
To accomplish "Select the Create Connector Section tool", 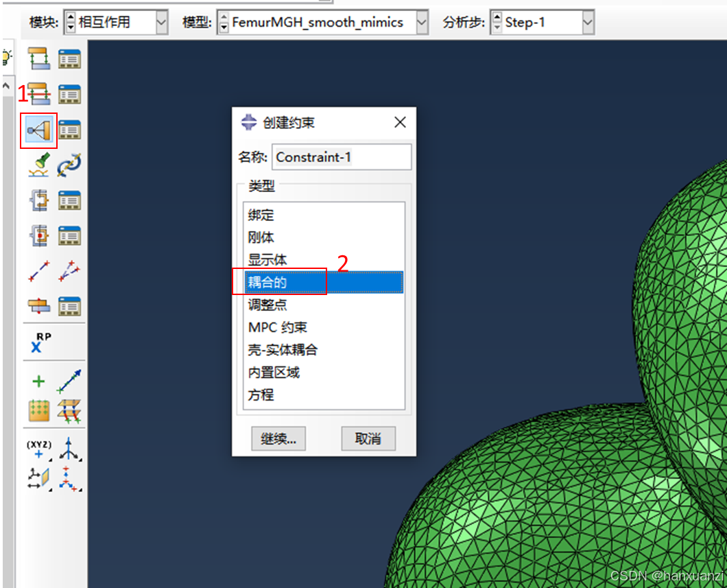I will pyautogui.click(x=39, y=200).
